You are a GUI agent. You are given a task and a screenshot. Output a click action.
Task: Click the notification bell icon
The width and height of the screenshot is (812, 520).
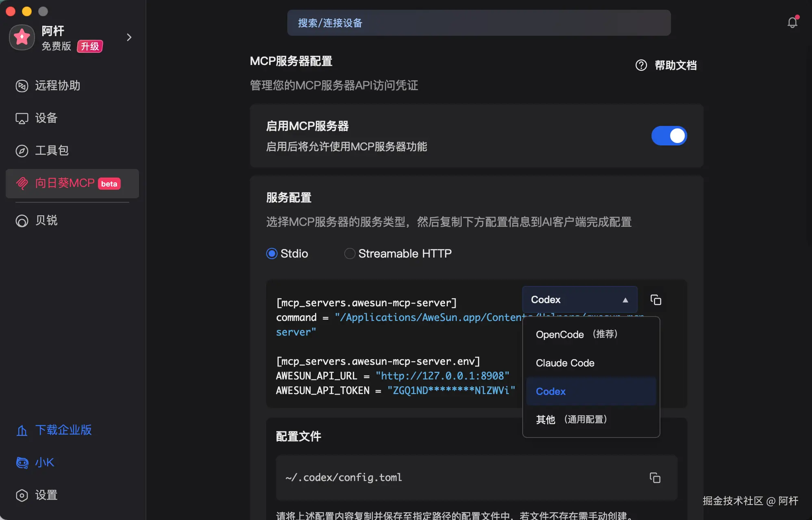pyautogui.click(x=792, y=22)
